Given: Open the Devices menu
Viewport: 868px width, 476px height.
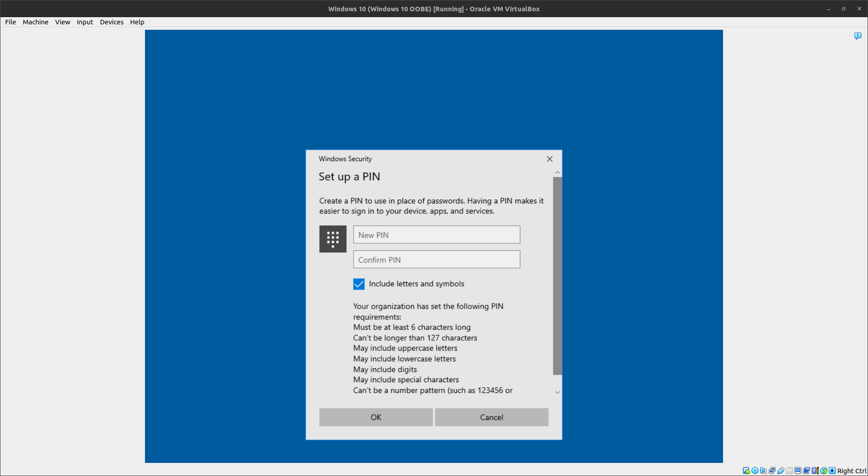Looking at the screenshot, I should pyautogui.click(x=112, y=22).
